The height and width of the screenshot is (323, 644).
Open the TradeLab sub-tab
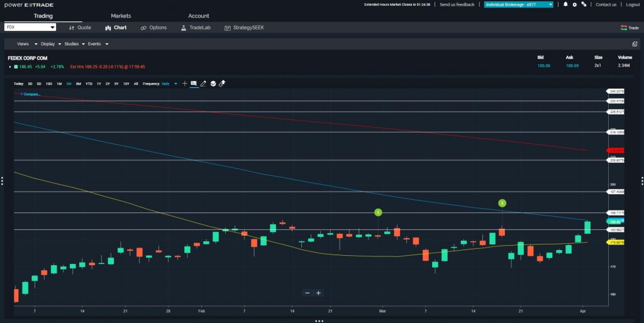pos(196,28)
